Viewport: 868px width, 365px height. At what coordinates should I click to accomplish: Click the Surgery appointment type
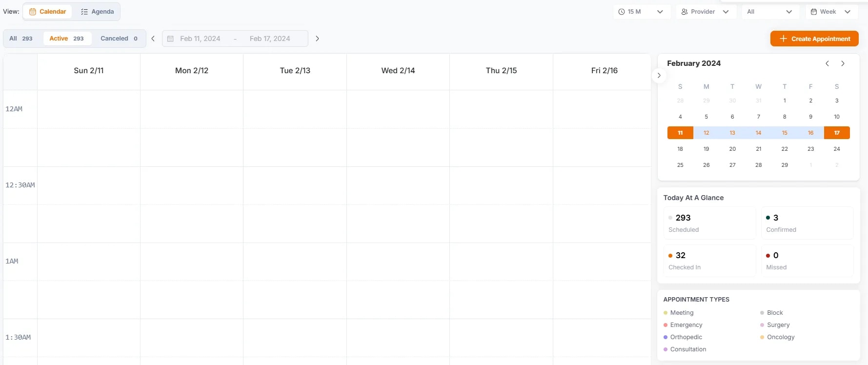[775, 325]
